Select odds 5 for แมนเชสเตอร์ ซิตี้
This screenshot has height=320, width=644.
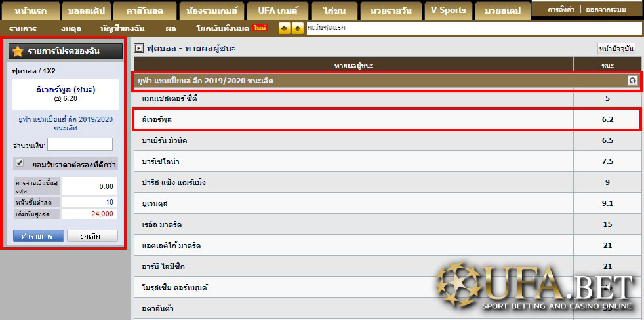click(607, 98)
